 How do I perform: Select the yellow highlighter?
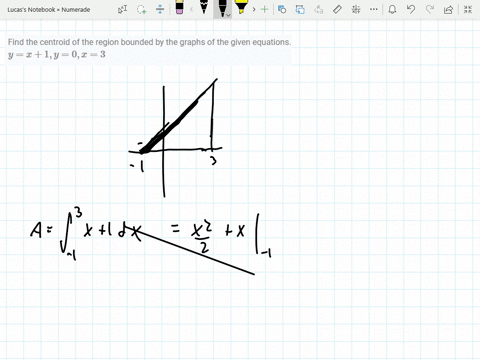coord(241,7)
